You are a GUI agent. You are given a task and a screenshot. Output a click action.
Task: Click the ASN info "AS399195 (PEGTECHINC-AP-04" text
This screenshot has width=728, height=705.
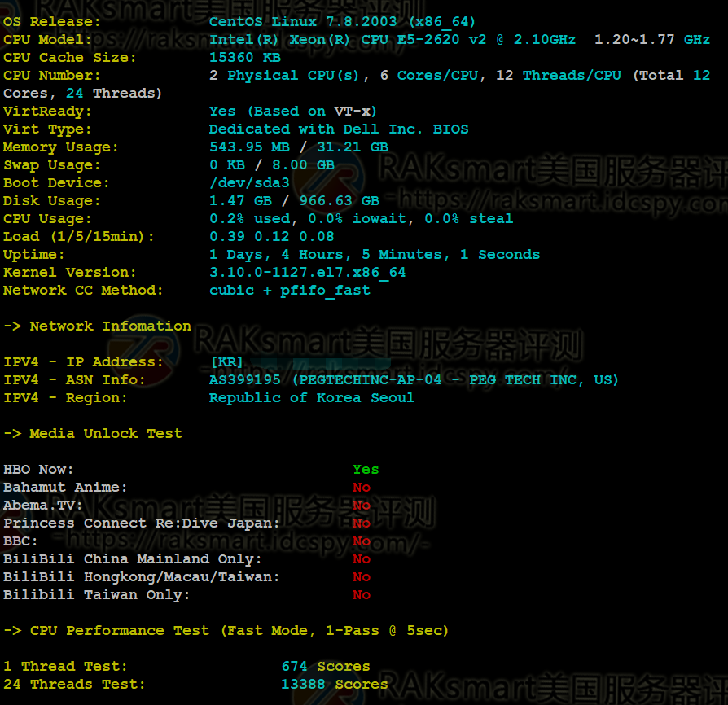(325, 380)
